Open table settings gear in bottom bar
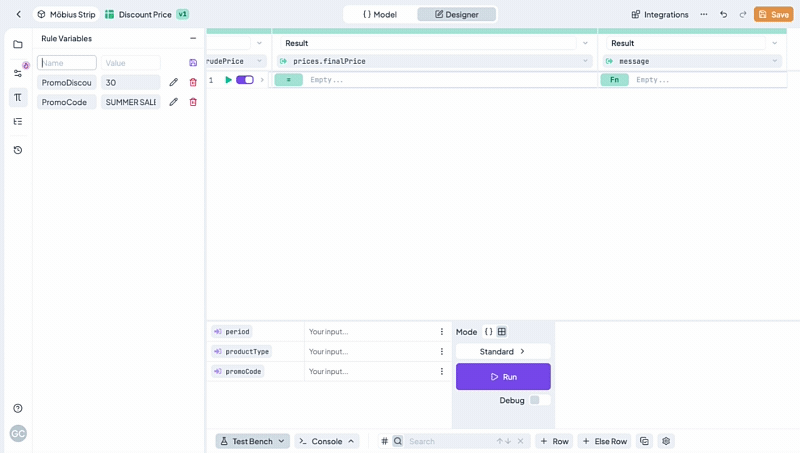Screen dimensions: 800x453 pos(666,441)
